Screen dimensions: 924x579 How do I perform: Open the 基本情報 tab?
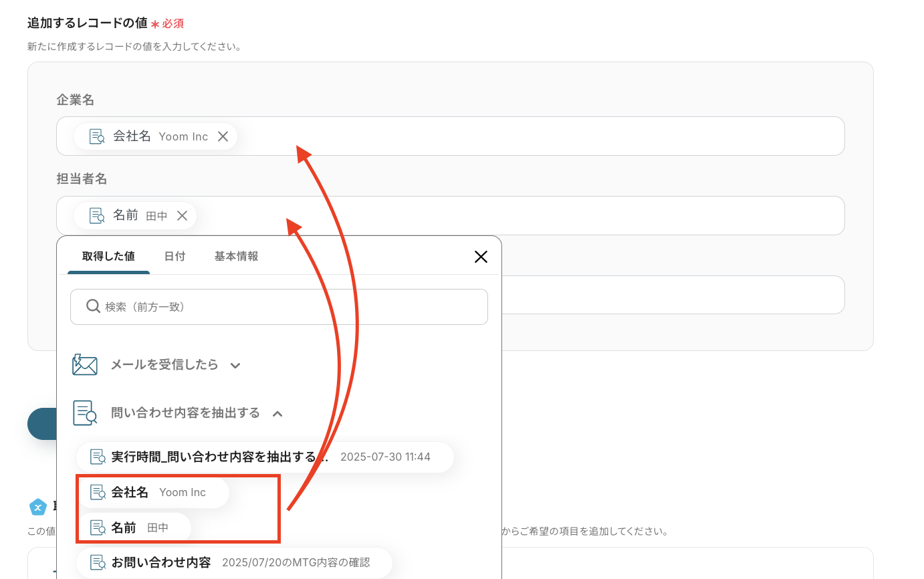236,256
